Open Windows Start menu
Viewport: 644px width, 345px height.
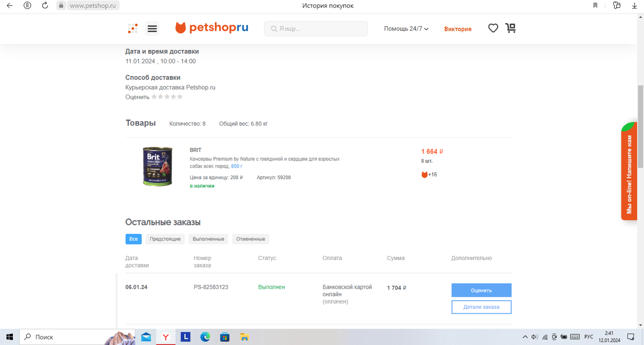click(9, 336)
